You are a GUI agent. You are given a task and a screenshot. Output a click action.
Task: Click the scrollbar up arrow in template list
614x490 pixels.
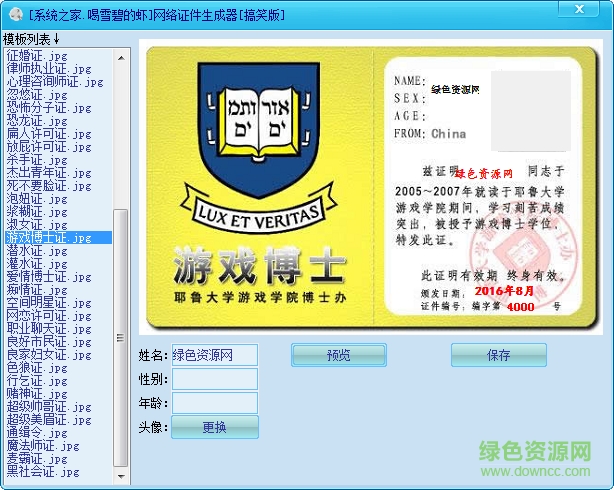[121, 55]
